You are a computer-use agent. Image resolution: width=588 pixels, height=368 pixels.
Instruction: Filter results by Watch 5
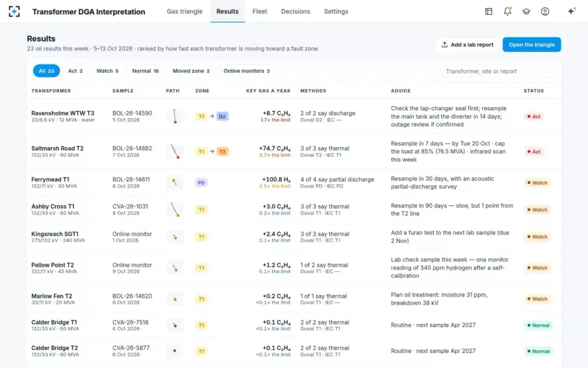coord(107,71)
